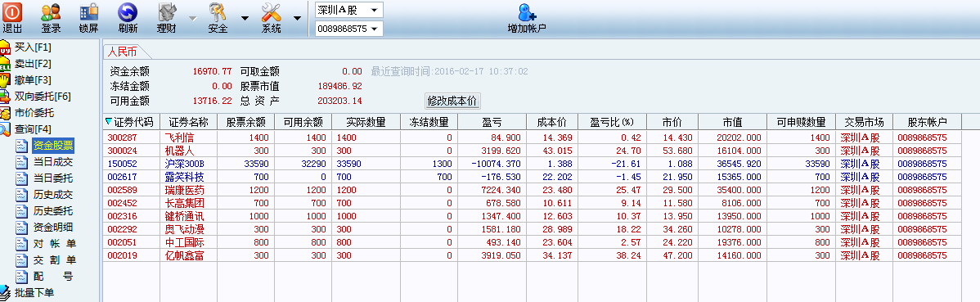Open the 深圳A股 market dropdown
Screen dimensions: 980x302
coord(348,10)
